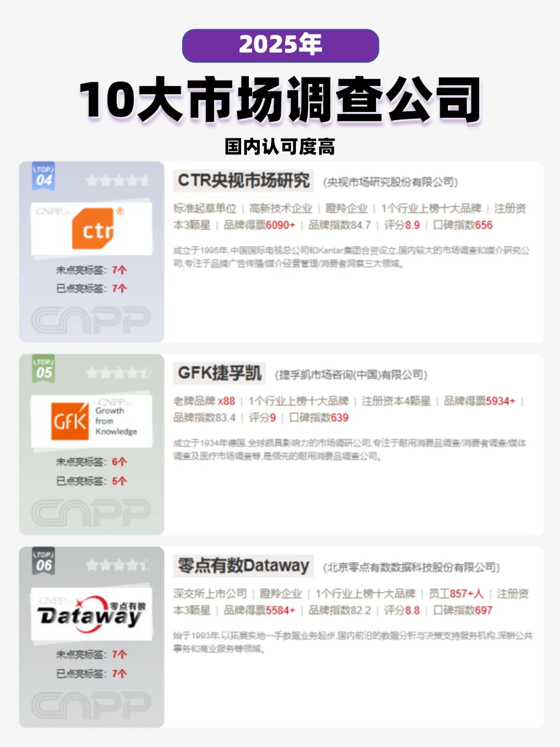Image resolution: width=560 pixels, height=747 pixels.
Task: Click 评分8.9 score
Action: pyautogui.click(x=402, y=225)
